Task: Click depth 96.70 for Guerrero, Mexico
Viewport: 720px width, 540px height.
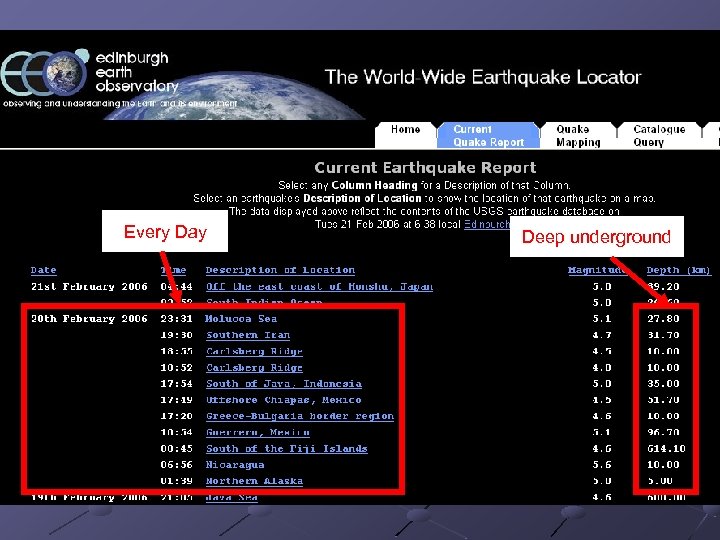Action: (x=663, y=432)
